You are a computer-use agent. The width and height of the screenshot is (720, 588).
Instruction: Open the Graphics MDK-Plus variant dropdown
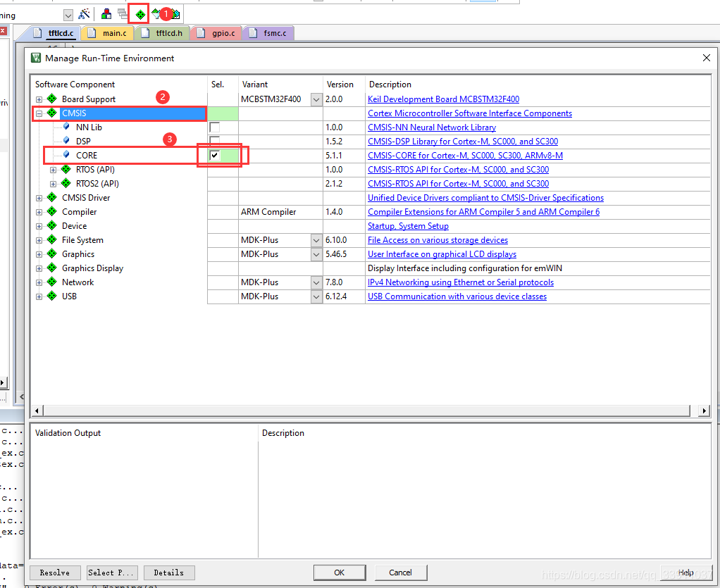tap(316, 254)
